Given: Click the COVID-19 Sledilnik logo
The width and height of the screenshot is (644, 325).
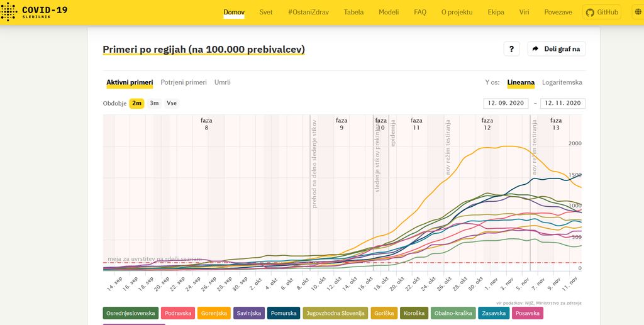Looking at the screenshot, I should click(35, 12).
